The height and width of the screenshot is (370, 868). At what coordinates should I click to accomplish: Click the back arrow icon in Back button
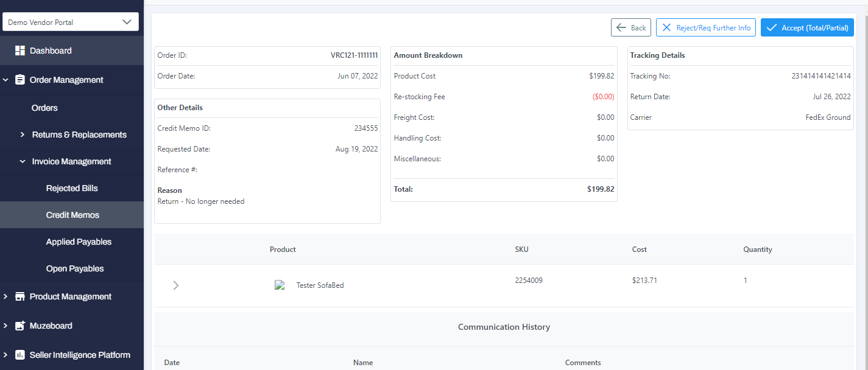(x=621, y=27)
